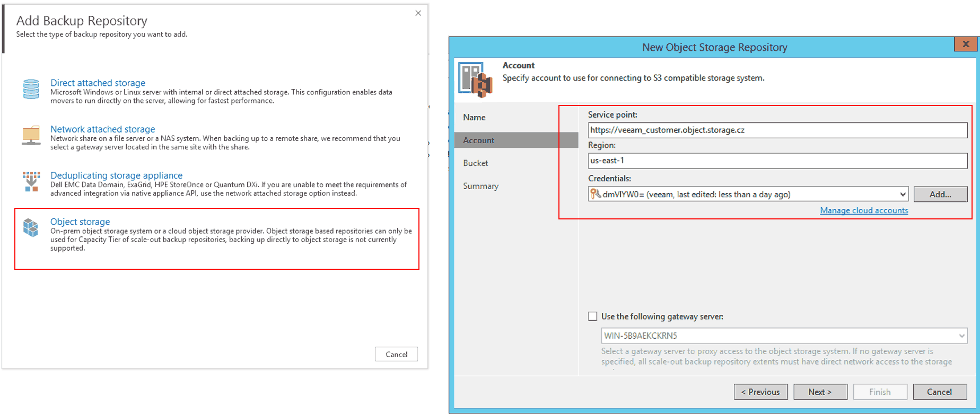980x415 pixels.
Task: Cancel the New Object Storage Repository wizard
Action: [940, 392]
